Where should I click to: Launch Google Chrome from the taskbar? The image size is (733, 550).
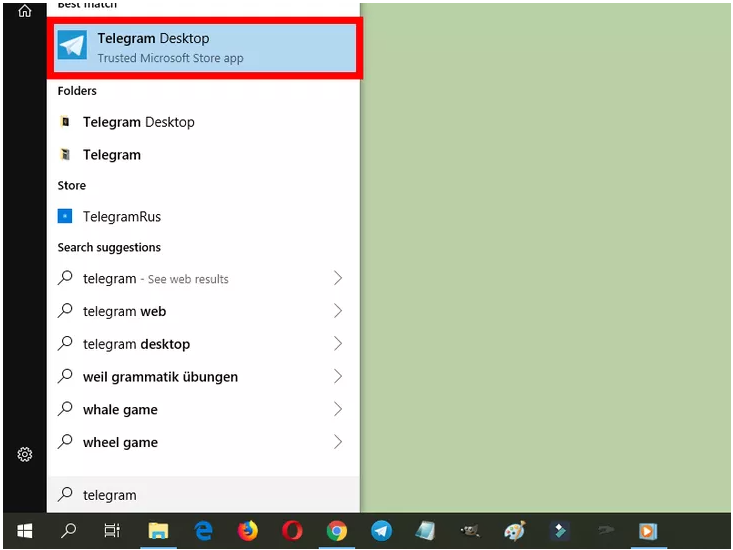(x=337, y=531)
